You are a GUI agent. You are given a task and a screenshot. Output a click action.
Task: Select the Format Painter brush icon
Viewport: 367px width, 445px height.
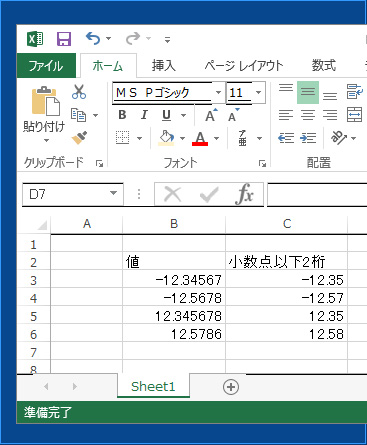[79, 137]
